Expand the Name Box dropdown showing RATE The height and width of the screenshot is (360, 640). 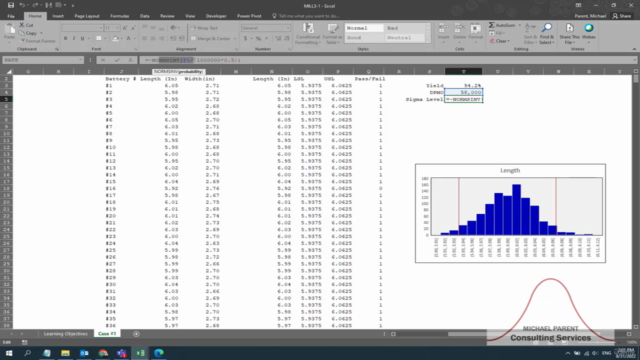click(80, 60)
